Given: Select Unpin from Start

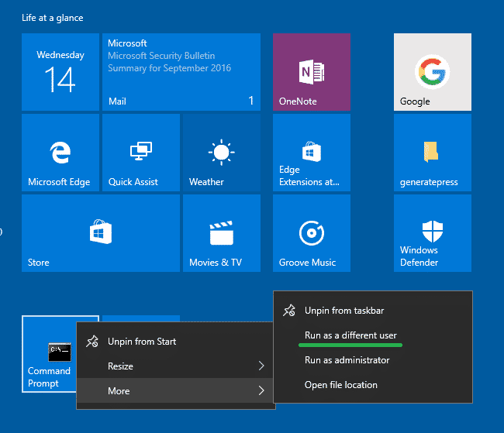Looking at the screenshot, I should (x=175, y=342).
